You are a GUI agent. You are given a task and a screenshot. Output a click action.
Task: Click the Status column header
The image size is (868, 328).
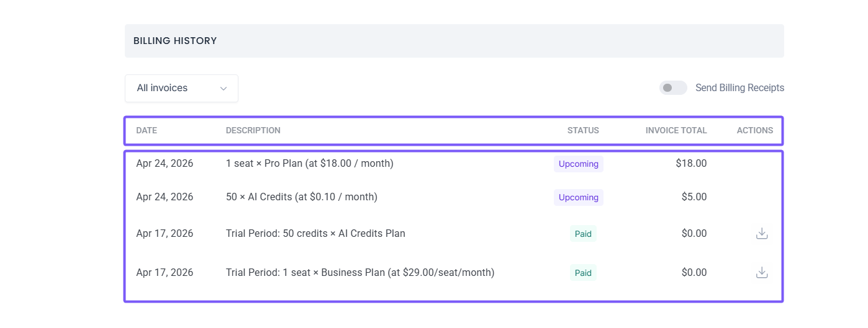pos(582,131)
